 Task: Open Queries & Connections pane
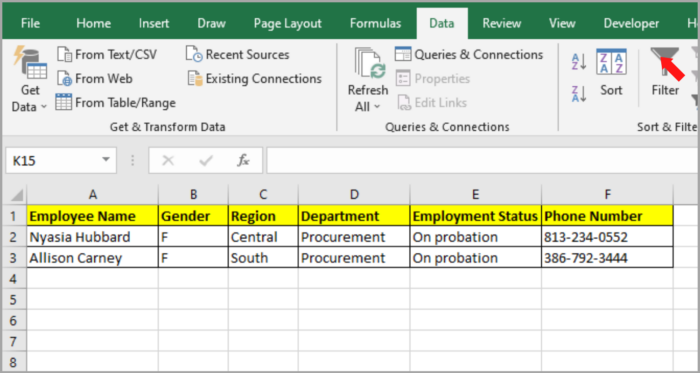(469, 55)
